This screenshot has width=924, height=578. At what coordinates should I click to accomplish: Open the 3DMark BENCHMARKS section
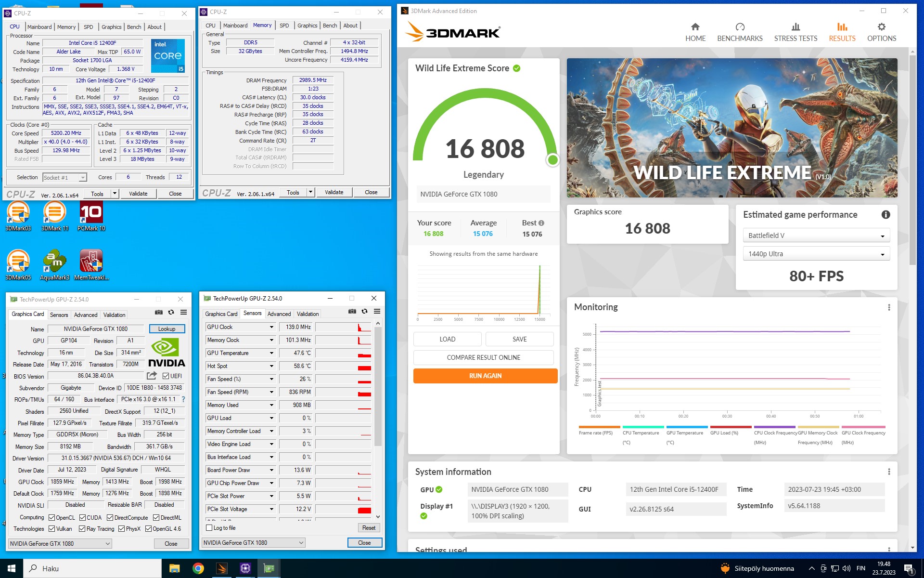tap(740, 32)
